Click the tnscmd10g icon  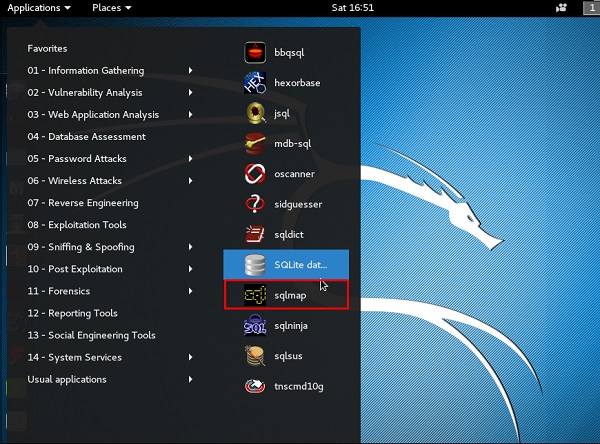[255, 386]
